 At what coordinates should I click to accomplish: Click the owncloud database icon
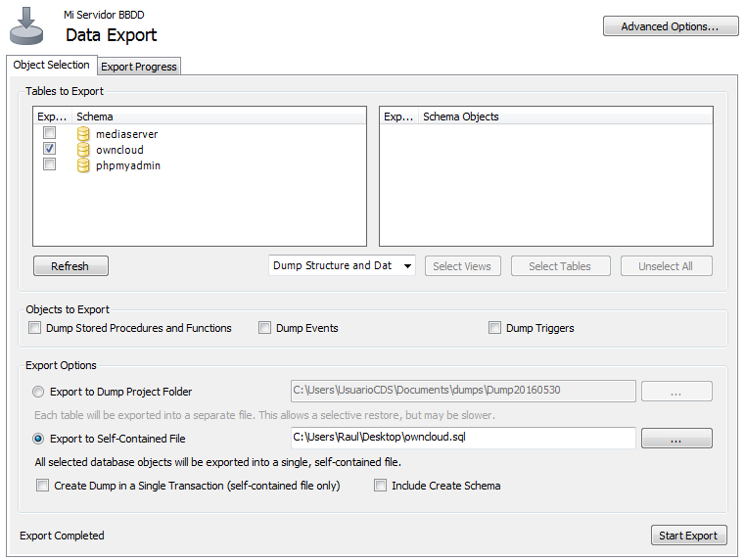click(83, 150)
